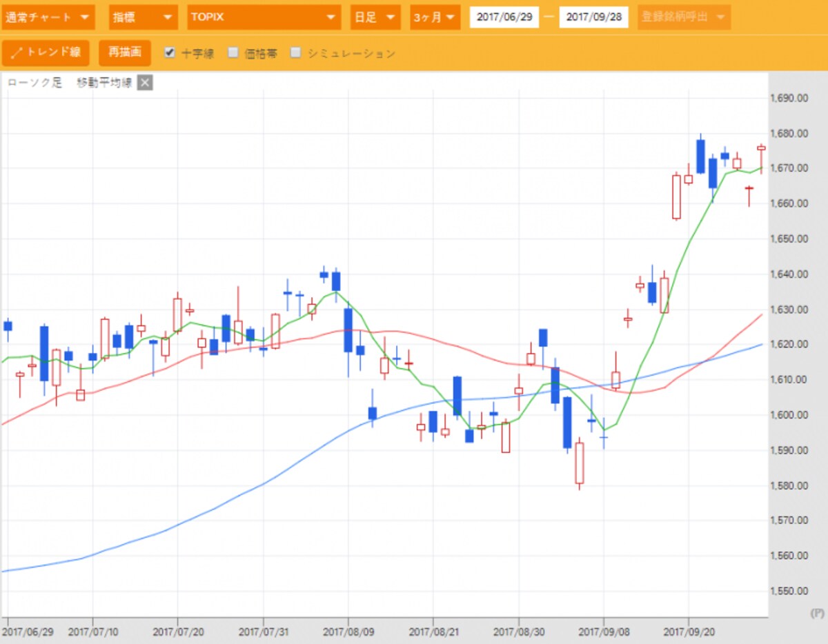Image resolution: width=828 pixels, height=644 pixels.
Task: Open the 日足 interval dropdown
Action: click(x=375, y=17)
